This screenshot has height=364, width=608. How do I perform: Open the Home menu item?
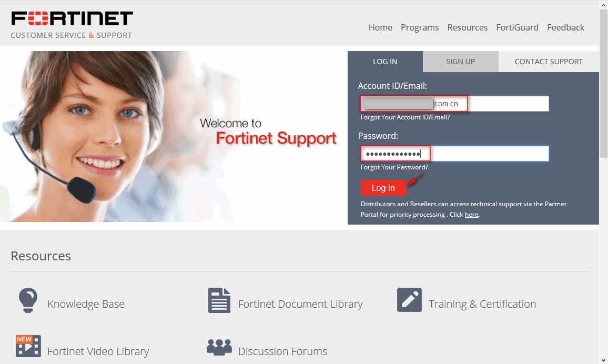pyautogui.click(x=380, y=27)
